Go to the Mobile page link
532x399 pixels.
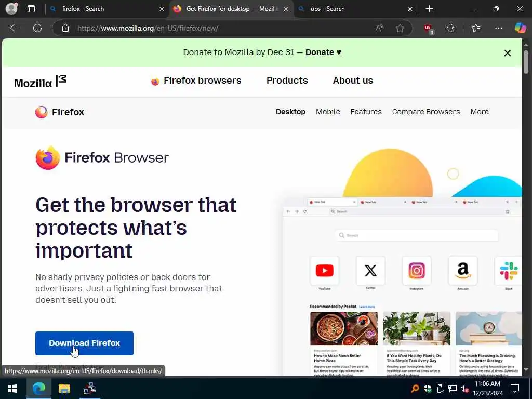pyautogui.click(x=328, y=112)
